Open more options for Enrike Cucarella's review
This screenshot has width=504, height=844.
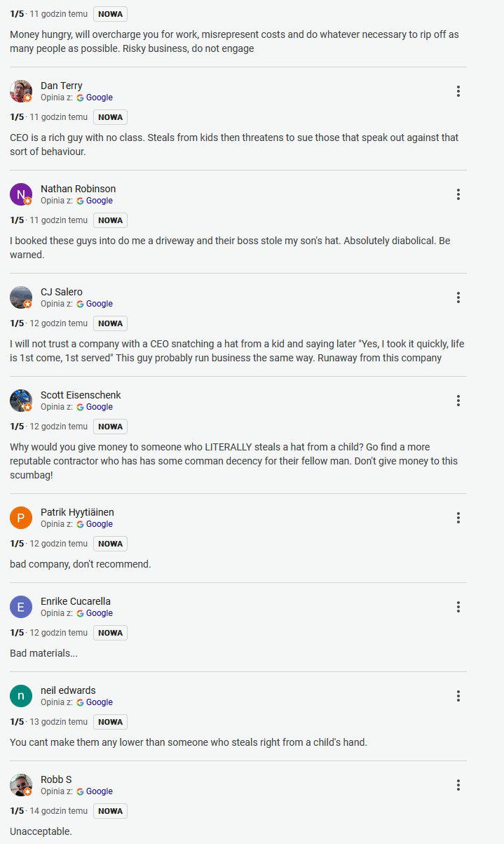(458, 607)
